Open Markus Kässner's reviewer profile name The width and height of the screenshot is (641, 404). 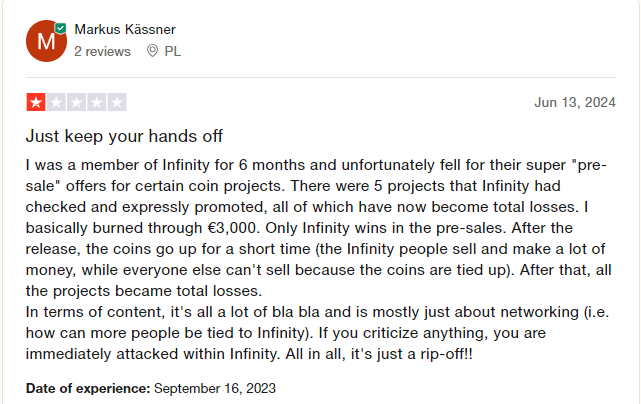point(124,28)
